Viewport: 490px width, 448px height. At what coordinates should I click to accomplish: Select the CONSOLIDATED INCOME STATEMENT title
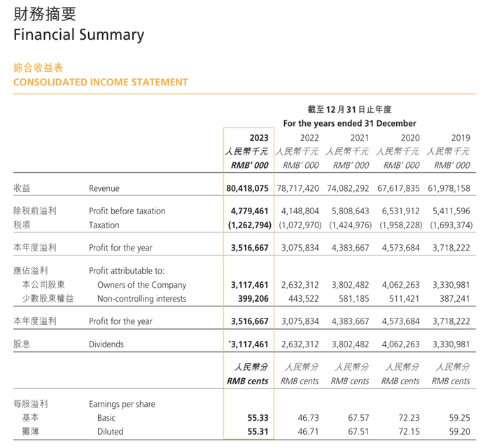[101, 82]
